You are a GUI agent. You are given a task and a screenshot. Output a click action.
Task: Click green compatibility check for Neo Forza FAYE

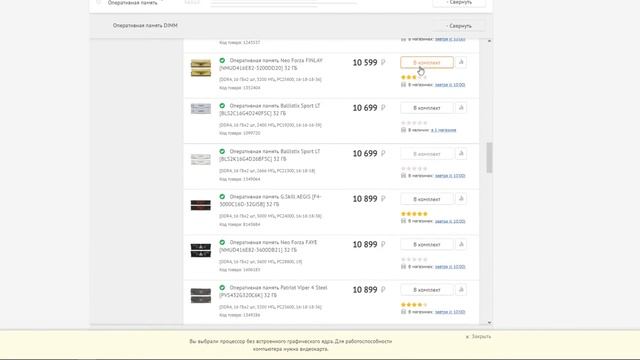tap(222, 242)
